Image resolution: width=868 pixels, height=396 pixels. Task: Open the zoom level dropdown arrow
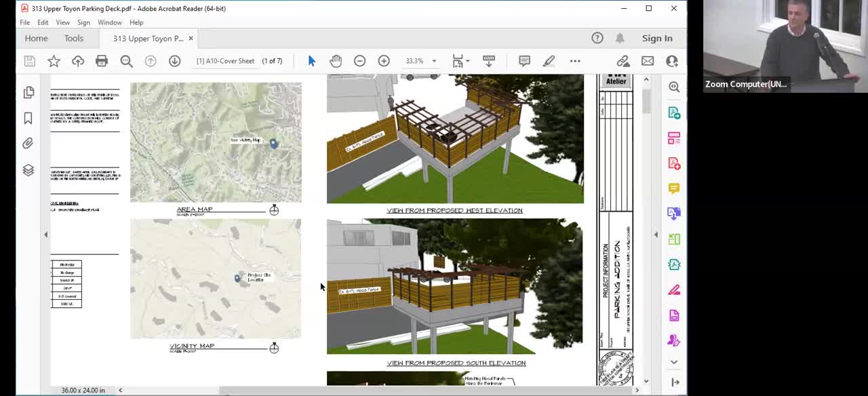click(x=434, y=61)
